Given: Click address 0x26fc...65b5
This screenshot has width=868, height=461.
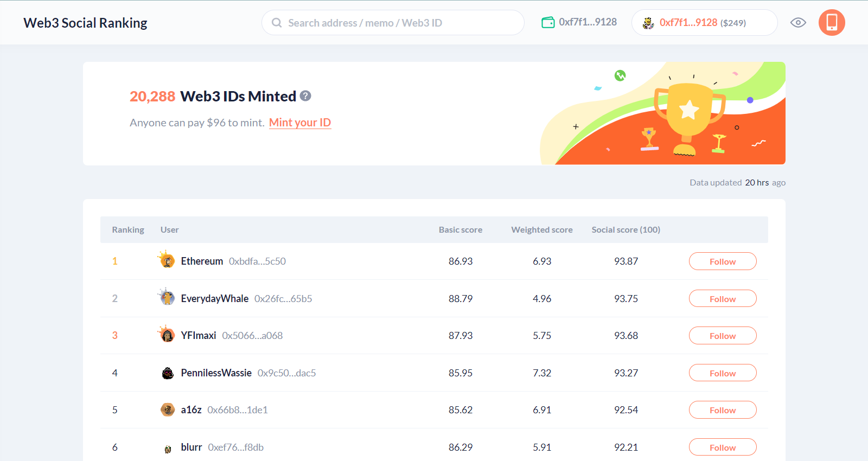Looking at the screenshot, I should tap(283, 299).
